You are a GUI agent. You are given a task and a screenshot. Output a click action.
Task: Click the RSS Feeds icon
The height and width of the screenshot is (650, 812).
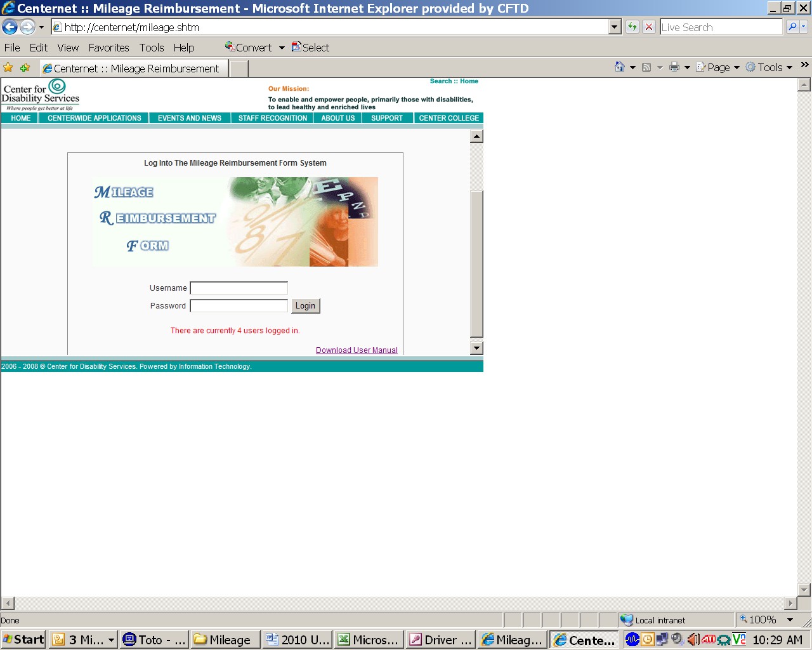(x=646, y=67)
